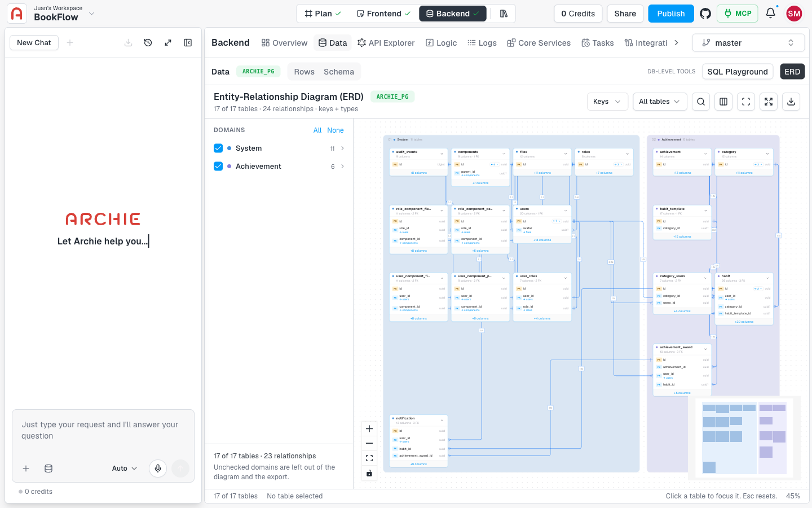812x508 pixels.
Task: Collapse the chat sidebar panel icon
Action: 188,43
